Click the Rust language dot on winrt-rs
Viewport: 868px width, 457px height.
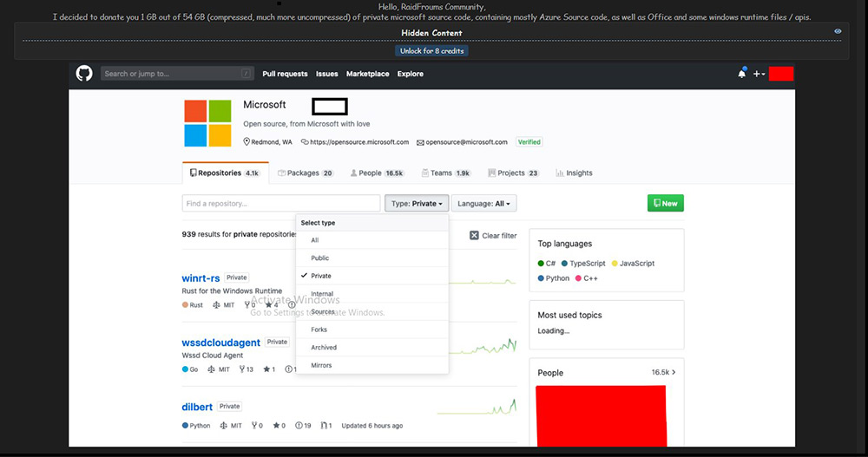click(185, 305)
